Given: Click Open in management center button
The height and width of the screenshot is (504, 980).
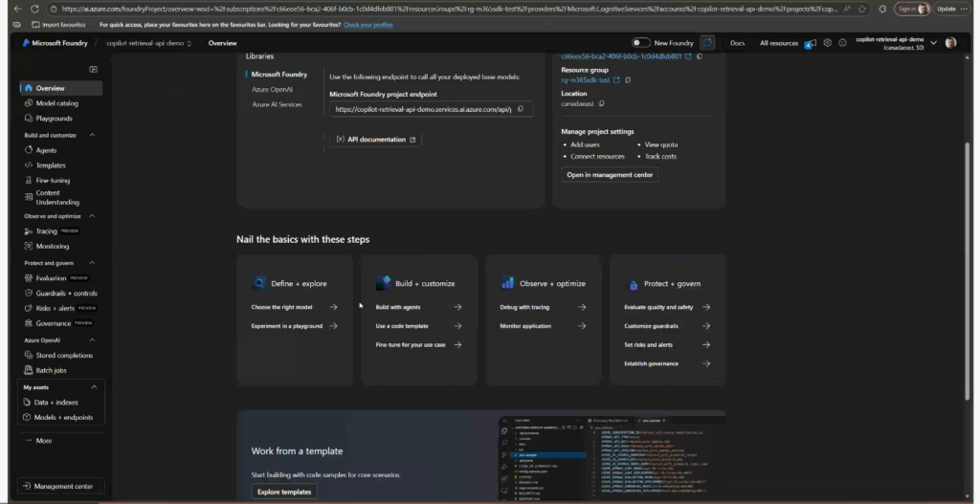Looking at the screenshot, I should coord(610,175).
